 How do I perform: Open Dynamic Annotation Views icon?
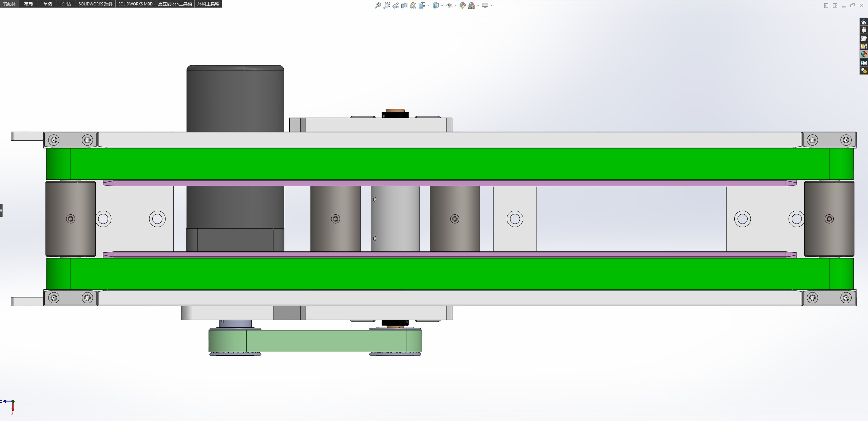click(x=413, y=5)
